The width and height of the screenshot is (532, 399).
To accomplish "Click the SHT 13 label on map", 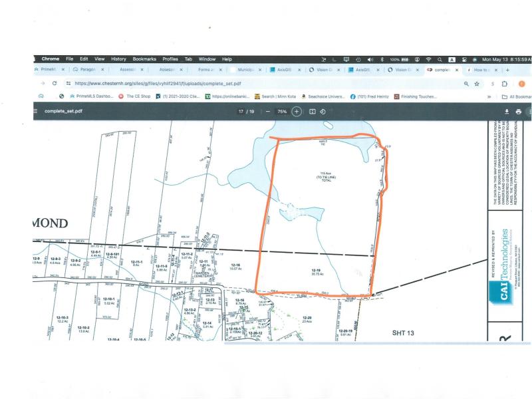I will click(x=403, y=333).
